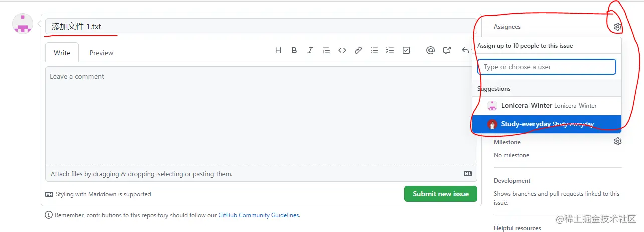Insert a heading with the H icon
This screenshot has width=644, height=232.
tap(279, 50)
